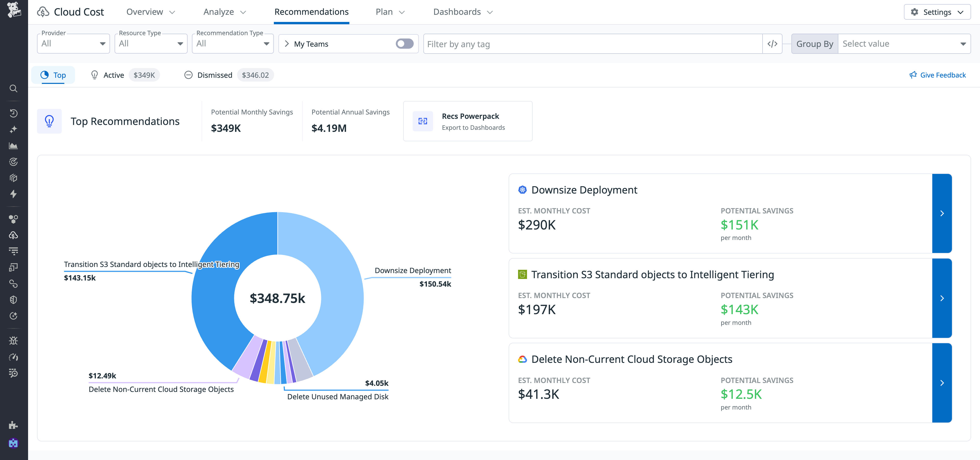This screenshot has width=980, height=460.
Task: Select the recent history clock icon
Action: point(14,113)
